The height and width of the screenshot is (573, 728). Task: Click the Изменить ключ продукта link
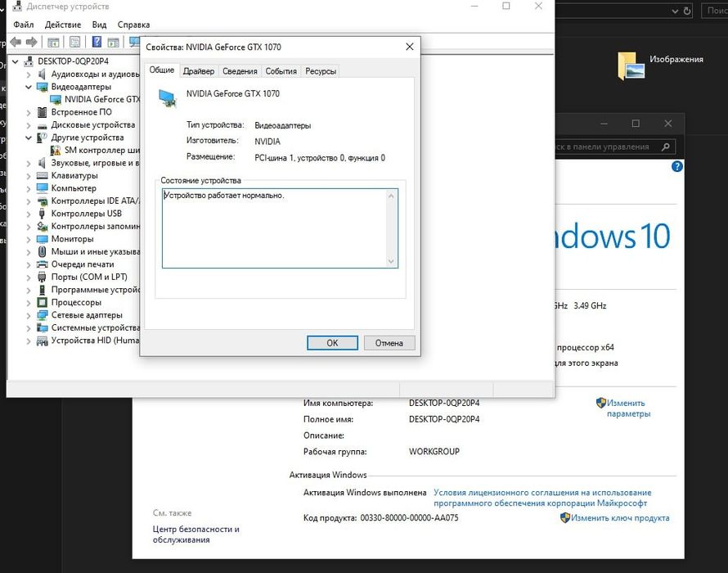620,517
